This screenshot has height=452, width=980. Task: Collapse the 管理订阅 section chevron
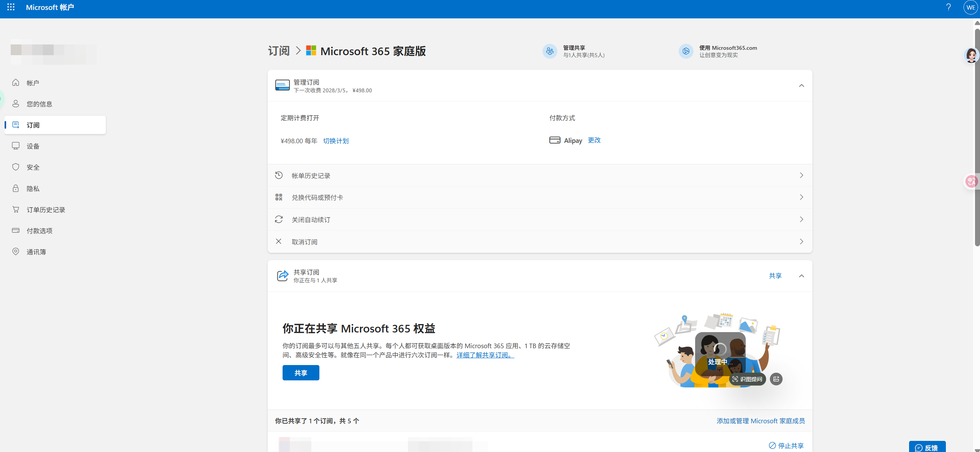click(x=801, y=85)
